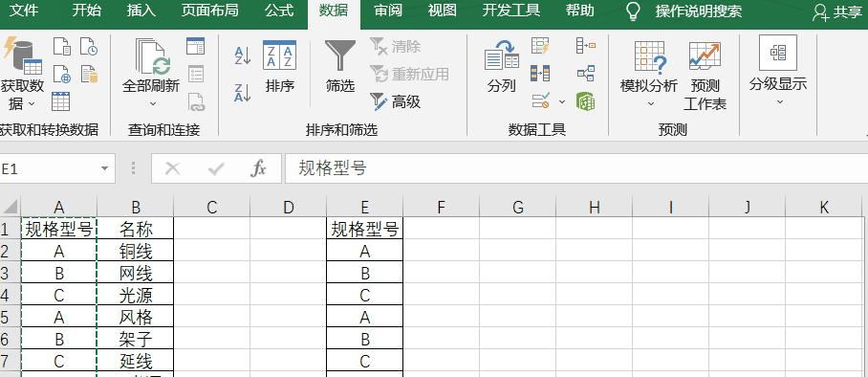
Task: Expand the 全部刷新 dropdown arrow
Action: coord(153,104)
